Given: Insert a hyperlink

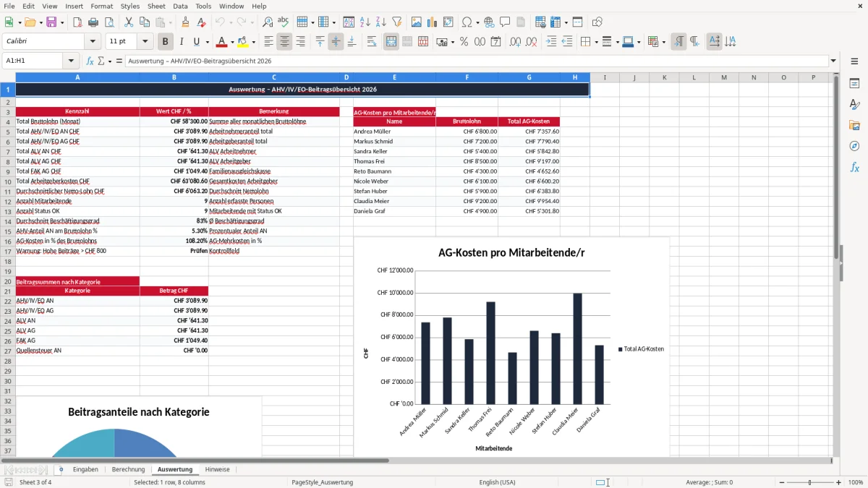Looking at the screenshot, I should point(489,22).
